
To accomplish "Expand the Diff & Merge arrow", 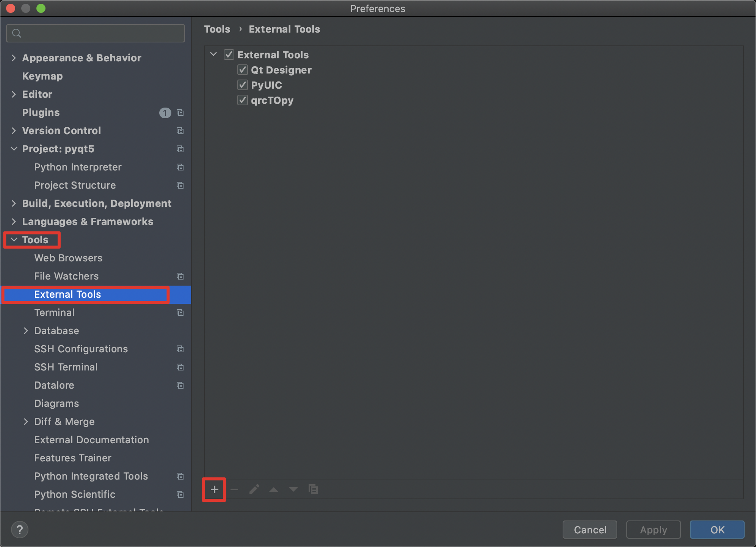I will [26, 422].
